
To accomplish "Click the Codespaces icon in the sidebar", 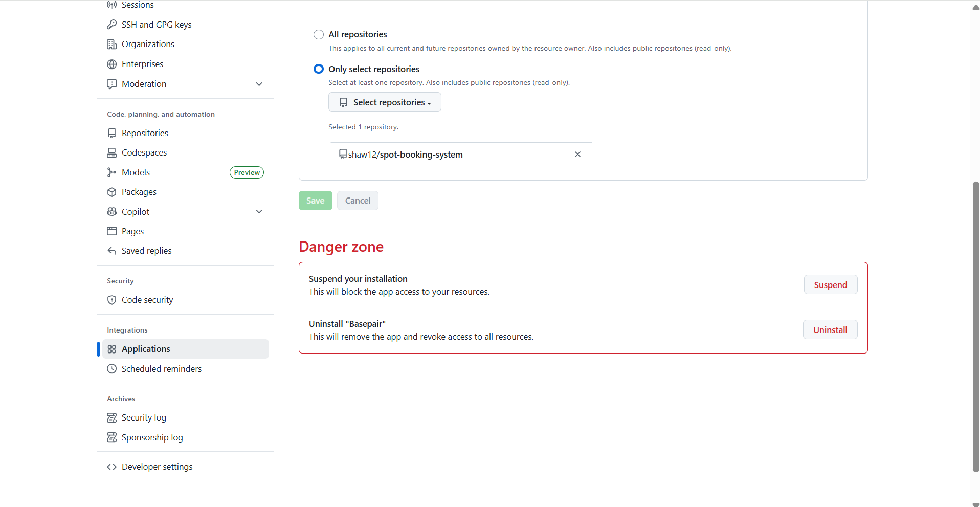I will coord(112,152).
